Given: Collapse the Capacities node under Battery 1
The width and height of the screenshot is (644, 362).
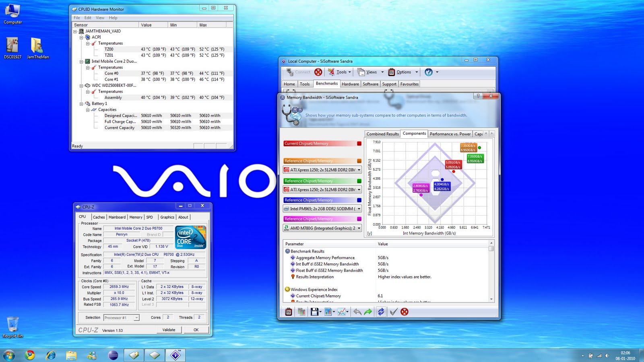Looking at the screenshot, I should pyautogui.click(x=88, y=110).
